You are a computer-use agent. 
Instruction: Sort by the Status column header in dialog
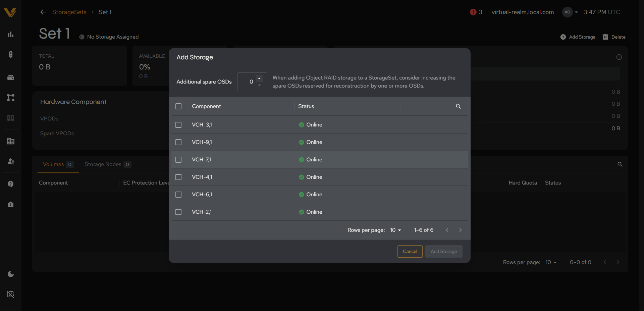(306, 106)
